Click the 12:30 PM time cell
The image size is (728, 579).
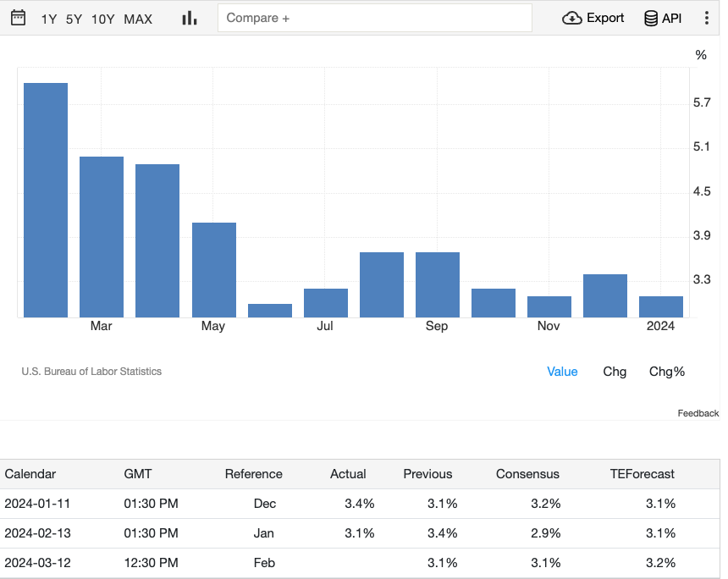pyautogui.click(x=151, y=563)
